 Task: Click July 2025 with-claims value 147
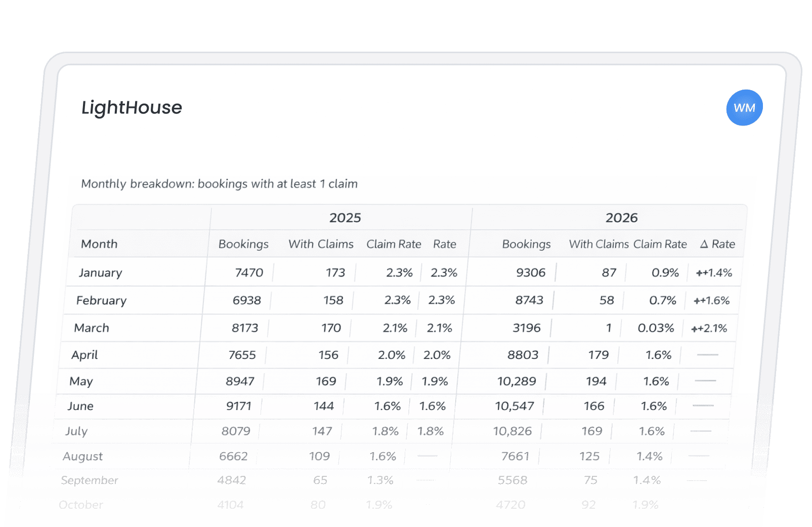[x=322, y=431]
